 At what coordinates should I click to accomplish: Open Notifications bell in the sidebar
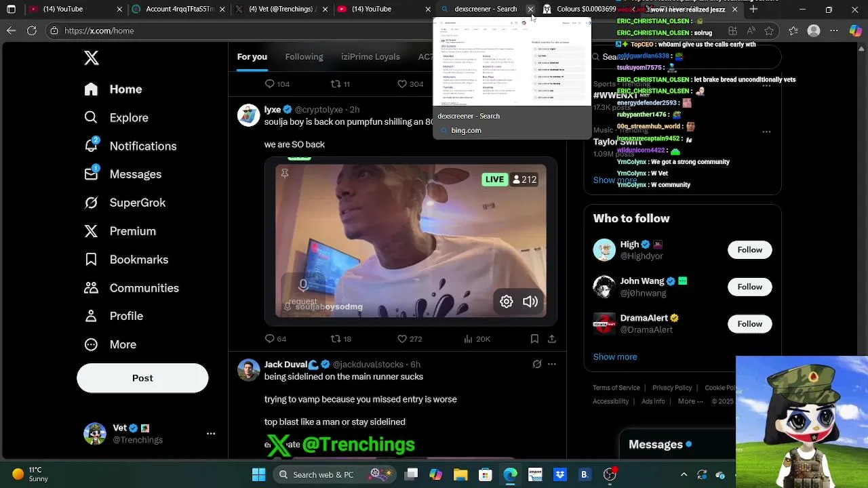(91, 146)
